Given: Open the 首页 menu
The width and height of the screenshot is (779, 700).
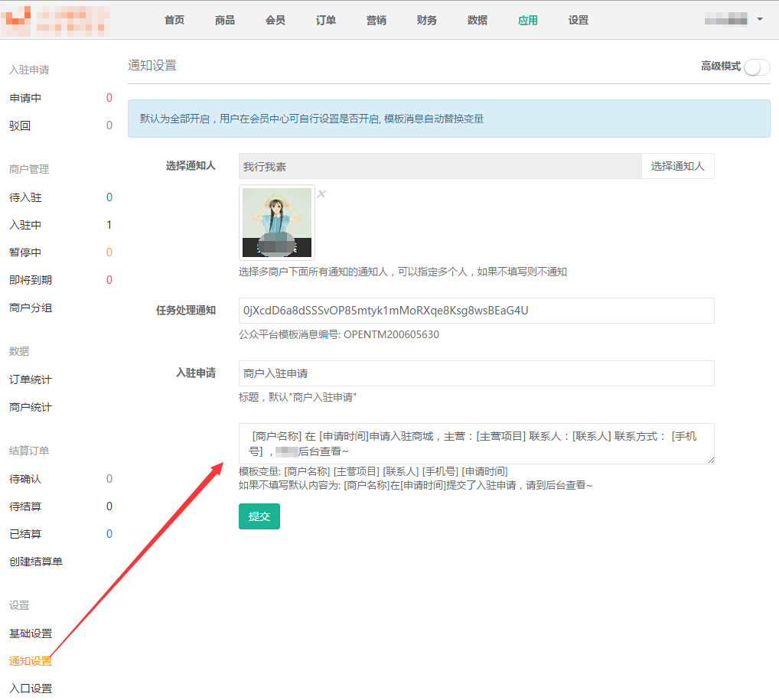Looking at the screenshot, I should tap(174, 21).
